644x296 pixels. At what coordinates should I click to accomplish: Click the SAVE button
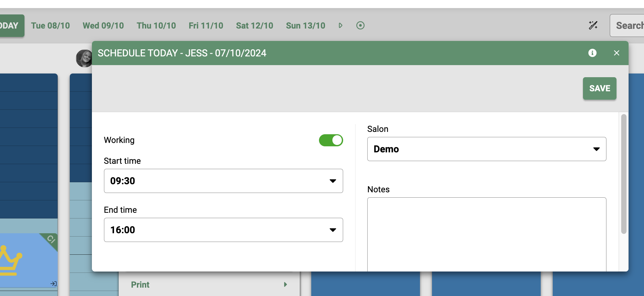599,88
